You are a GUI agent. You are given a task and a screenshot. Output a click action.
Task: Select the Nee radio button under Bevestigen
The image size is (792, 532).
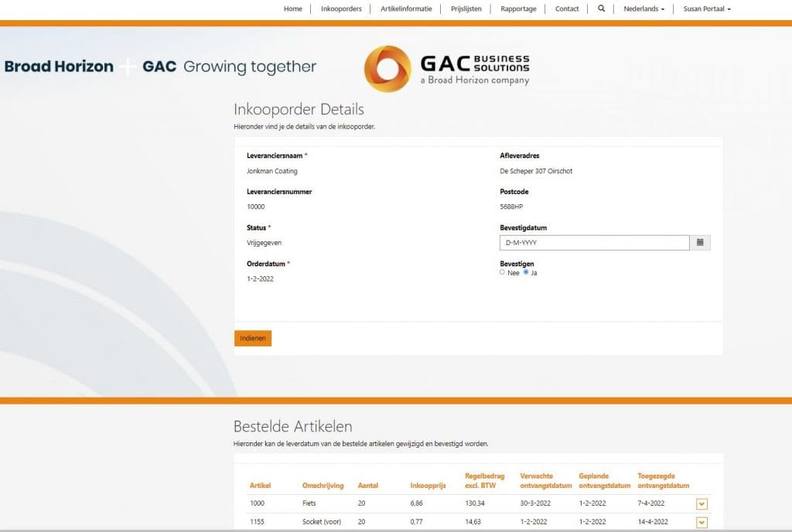(502, 272)
